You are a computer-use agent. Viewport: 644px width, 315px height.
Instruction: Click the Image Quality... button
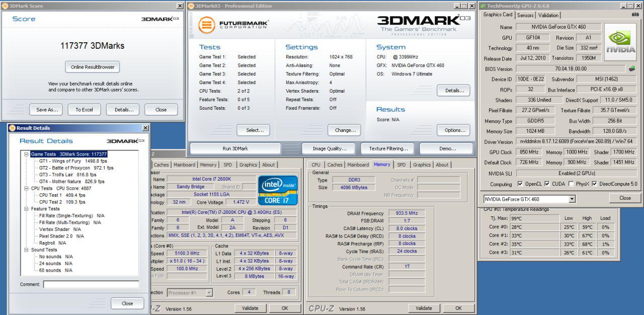(x=330, y=148)
